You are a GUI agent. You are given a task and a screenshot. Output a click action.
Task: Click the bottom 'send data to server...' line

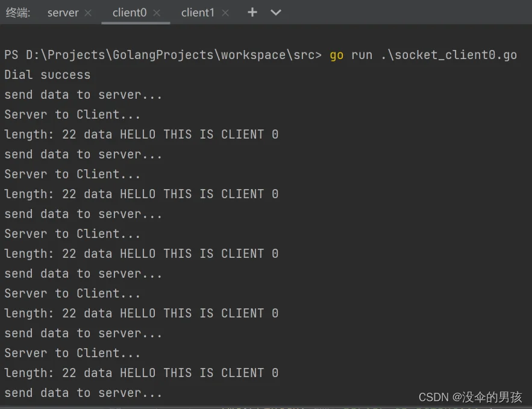tap(83, 393)
